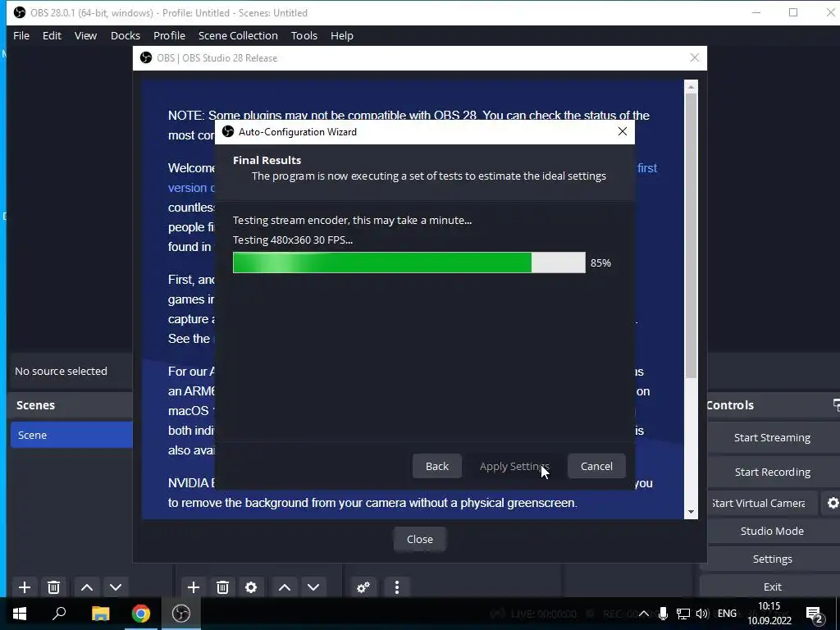Click Close in release notes window

tap(419, 539)
